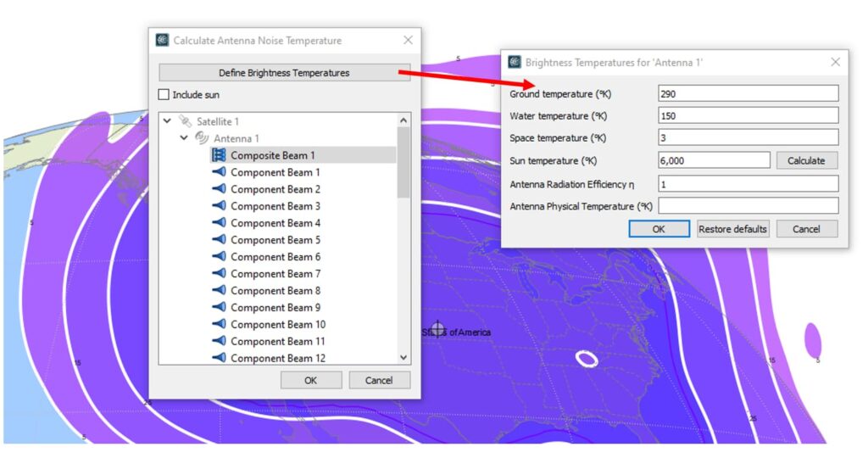The width and height of the screenshot is (868, 458).
Task: Click the Antenna 1 icon in tree
Action: pos(203,138)
